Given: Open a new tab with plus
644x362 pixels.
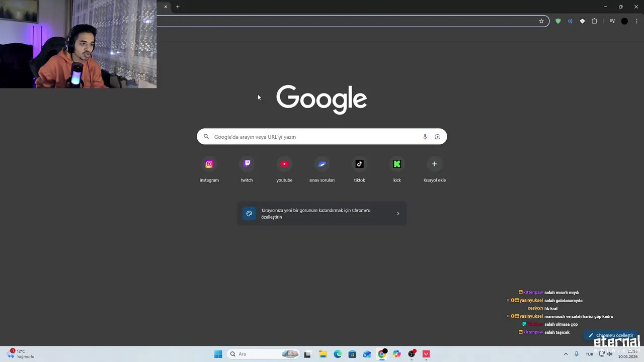Looking at the screenshot, I should (x=178, y=7).
